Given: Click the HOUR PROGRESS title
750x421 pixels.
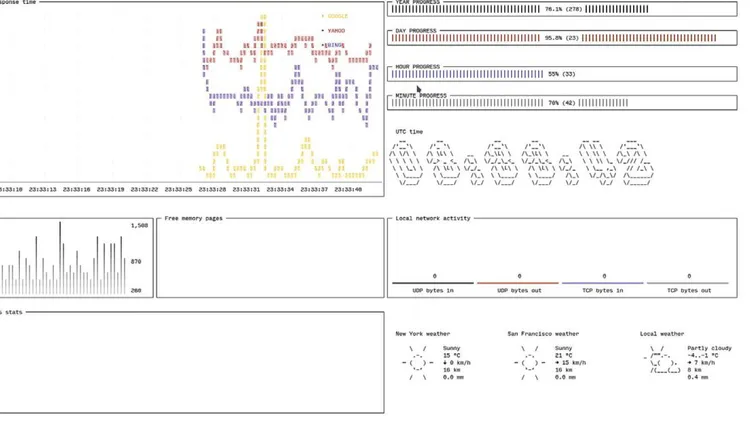Looking at the screenshot, I should pos(418,67).
